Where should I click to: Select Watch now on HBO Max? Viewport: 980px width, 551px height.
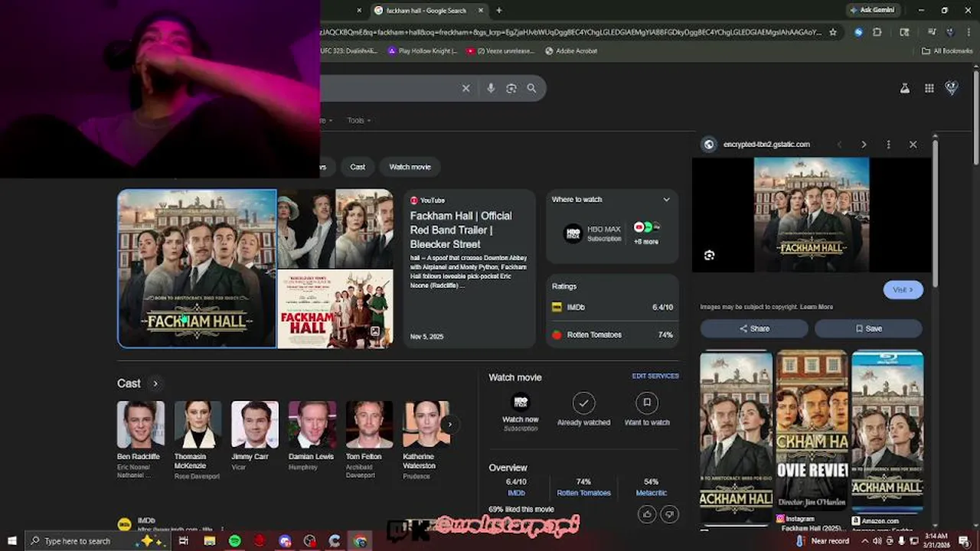pyautogui.click(x=521, y=412)
